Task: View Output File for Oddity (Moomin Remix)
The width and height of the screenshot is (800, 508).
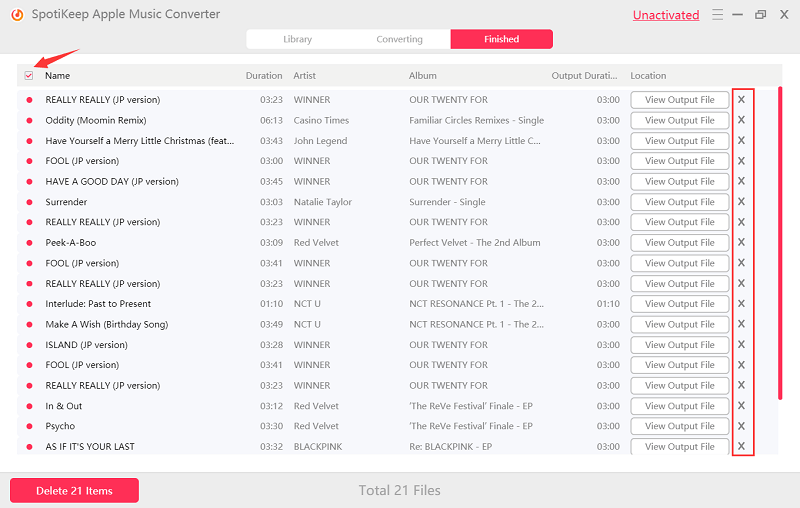Action: pyautogui.click(x=680, y=120)
